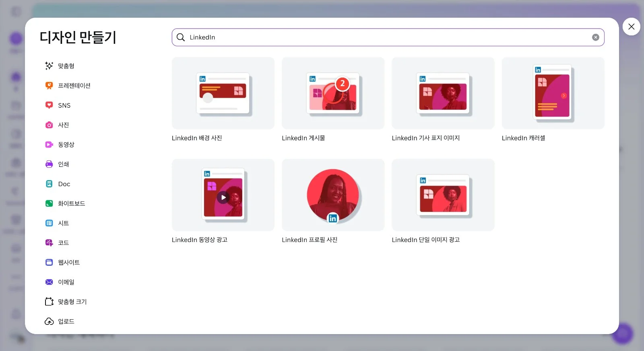644x351 pixels.
Task: Click the 업로드 cloud icon
Action: (49, 321)
